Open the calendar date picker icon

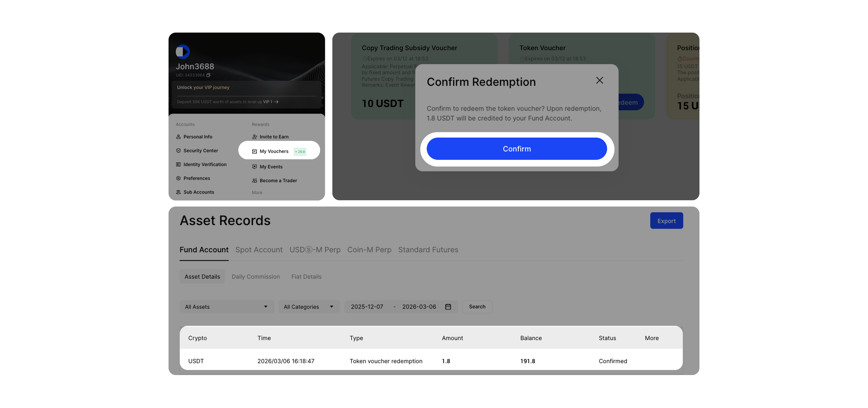pos(448,307)
